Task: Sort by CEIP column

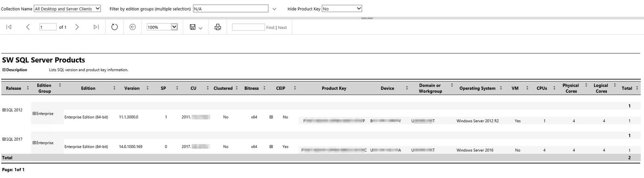Action: [x=295, y=88]
